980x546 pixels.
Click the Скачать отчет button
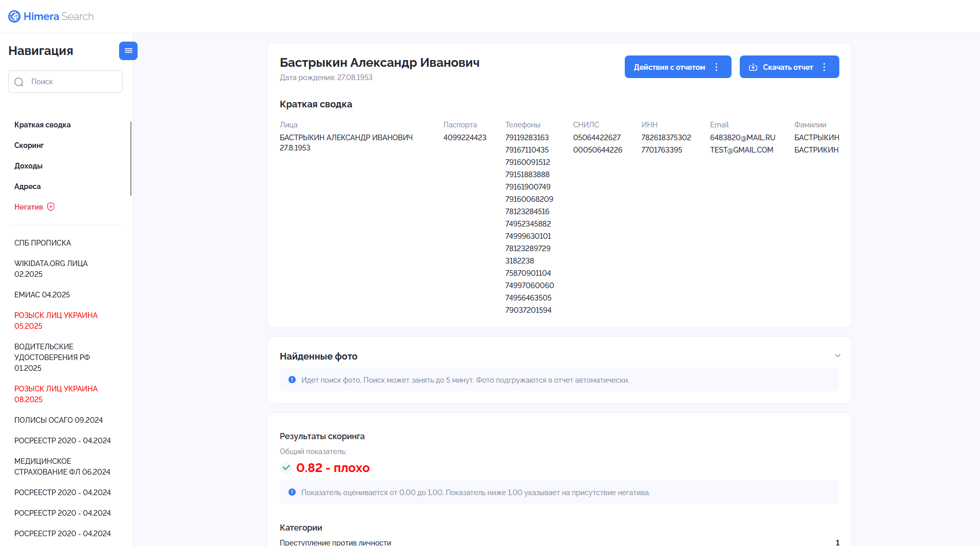point(789,67)
